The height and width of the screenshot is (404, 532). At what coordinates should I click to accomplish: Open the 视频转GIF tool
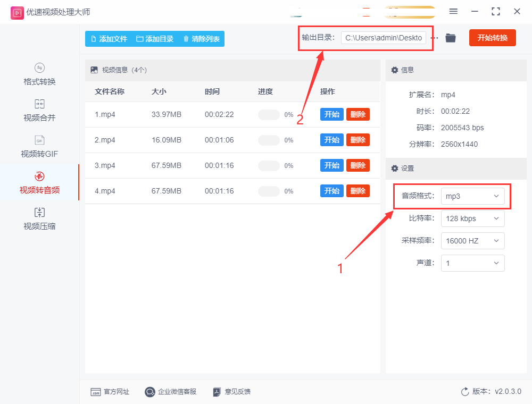pos(39,147)
